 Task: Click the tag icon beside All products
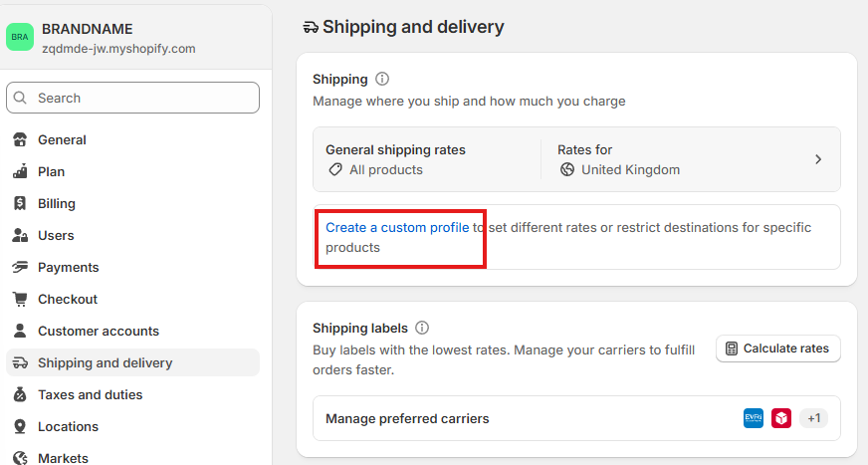tap(335, 169)
